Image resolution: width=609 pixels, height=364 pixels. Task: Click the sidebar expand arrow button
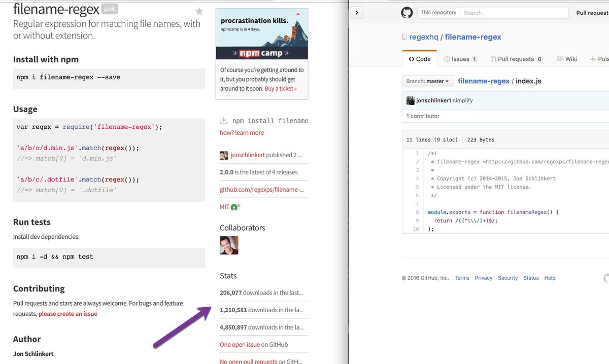point(357,13)
